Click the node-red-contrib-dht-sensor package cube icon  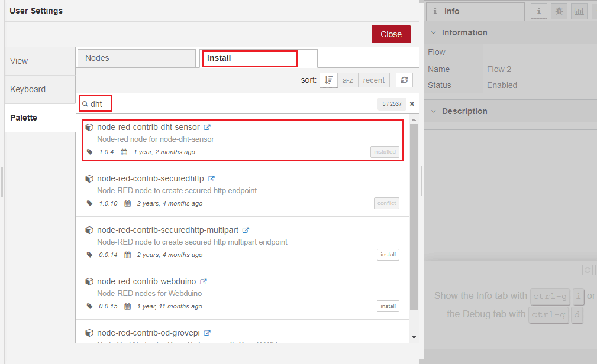(x=89, y=128)
